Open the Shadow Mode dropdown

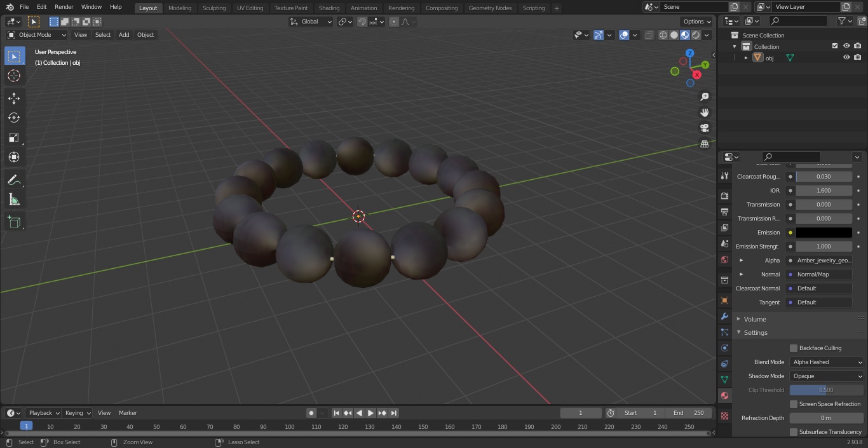point(827,376)
